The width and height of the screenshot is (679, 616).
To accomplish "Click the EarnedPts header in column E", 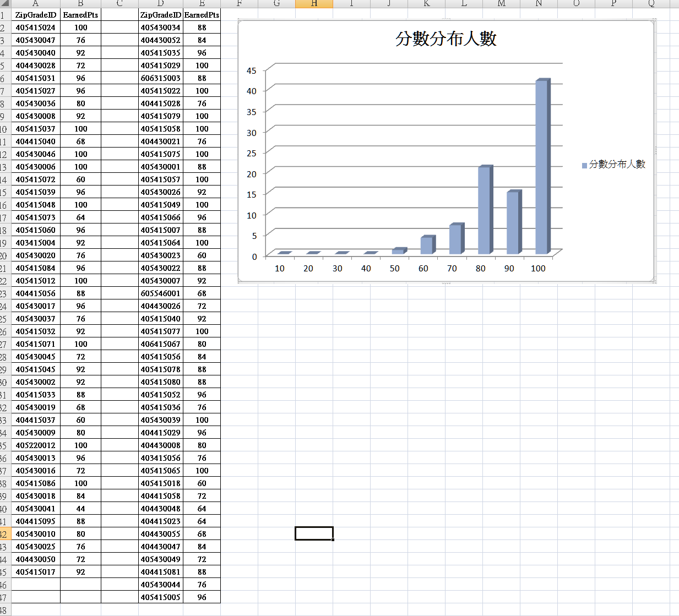I will (202, 15).
